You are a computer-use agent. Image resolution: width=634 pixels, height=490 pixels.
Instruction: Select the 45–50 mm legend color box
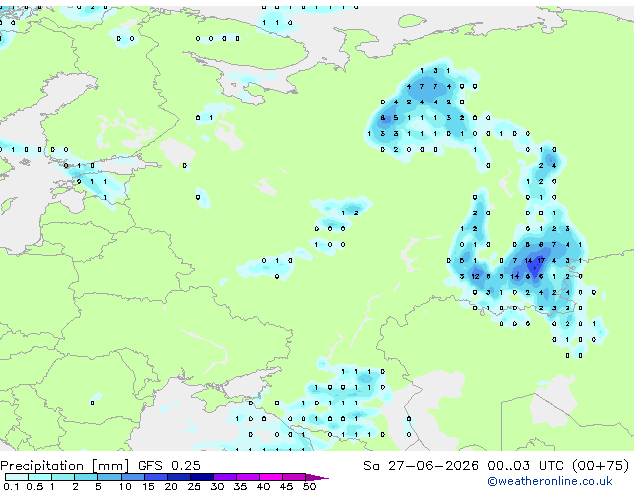tap(294, 477)
